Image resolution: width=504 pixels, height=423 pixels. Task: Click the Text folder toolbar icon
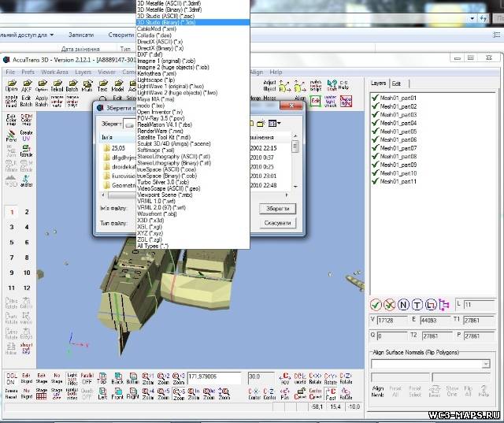102,86
